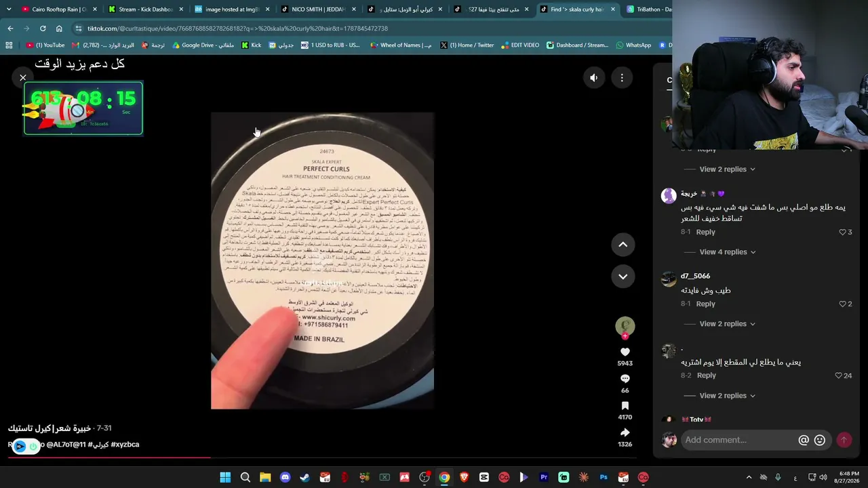Open the browser home page icon
Viewport: 868px width, 488px height.
click(59, 28)
